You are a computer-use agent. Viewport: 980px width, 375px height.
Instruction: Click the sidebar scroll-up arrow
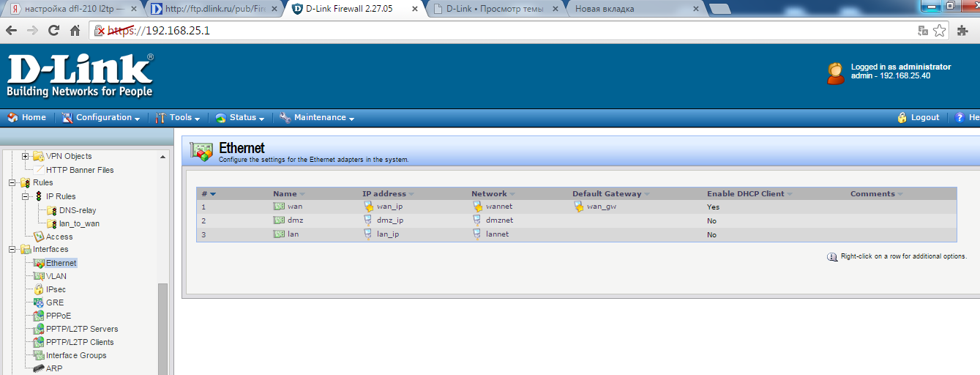point(163,157)
